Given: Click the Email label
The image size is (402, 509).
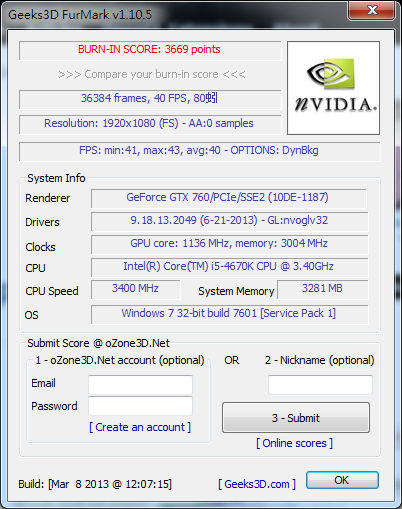Looking at the screenshot, I should pyautogui.click(x=43, y=383).
